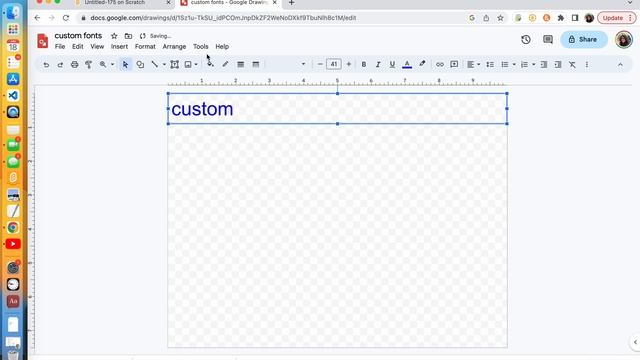The width and height of the screenshot is (640, 360).
Task: Expand numbered list options arrow
Action: pos(533,64)
